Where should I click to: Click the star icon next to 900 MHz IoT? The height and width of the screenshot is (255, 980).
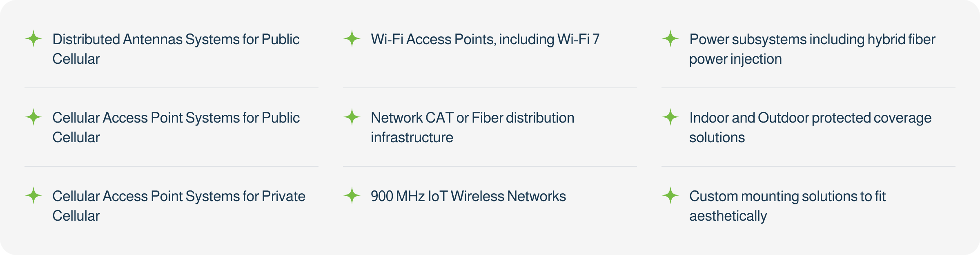(x=352, y=196)
